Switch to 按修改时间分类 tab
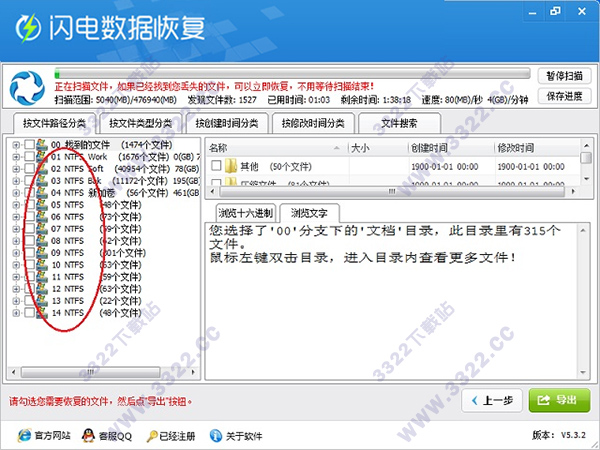Image resolution: width=600 pixels, height=450 pixels. point(313,123)
